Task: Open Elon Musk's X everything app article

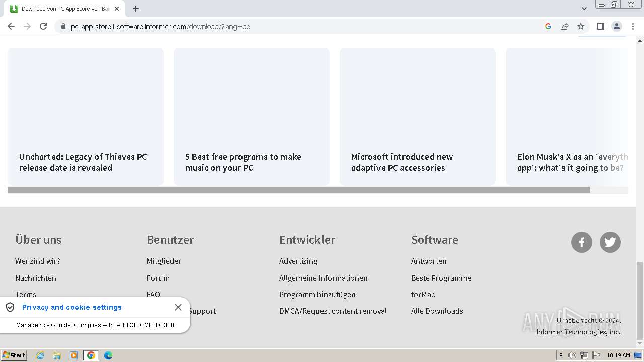Action: [567, 117]
